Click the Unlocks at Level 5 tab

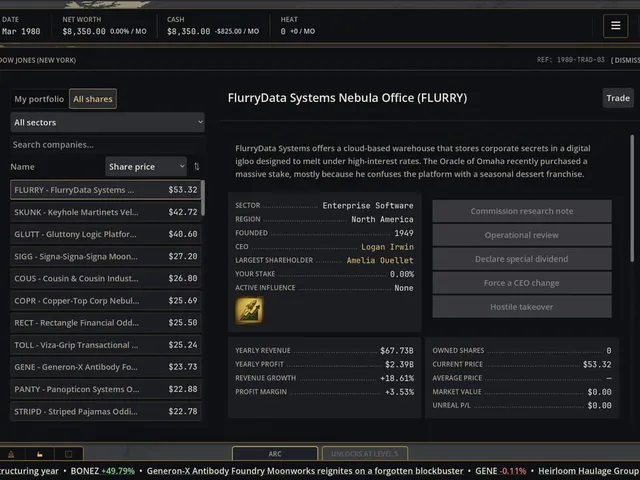point(364,453)
